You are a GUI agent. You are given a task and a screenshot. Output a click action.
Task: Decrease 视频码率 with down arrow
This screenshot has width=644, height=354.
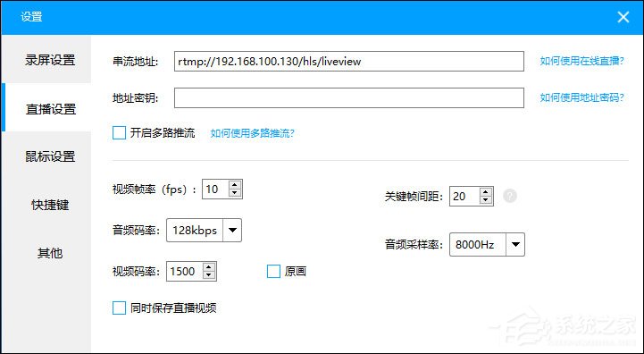click(209, 275)
